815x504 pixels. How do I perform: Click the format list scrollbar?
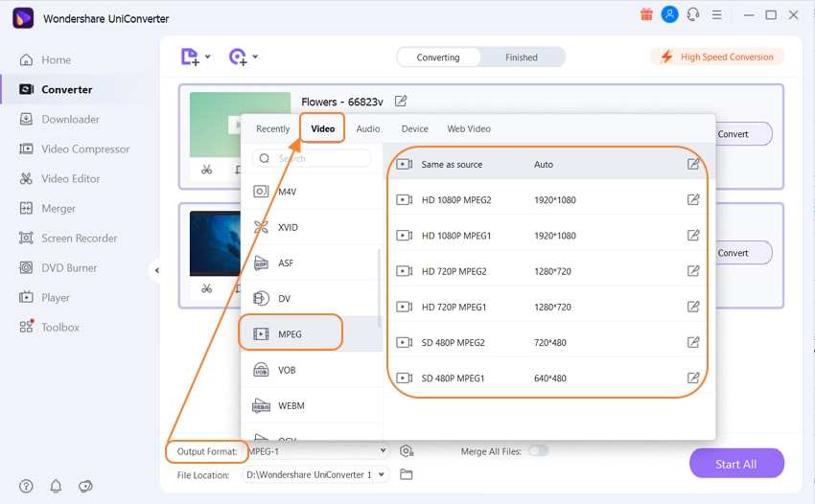tap(379, 288)
